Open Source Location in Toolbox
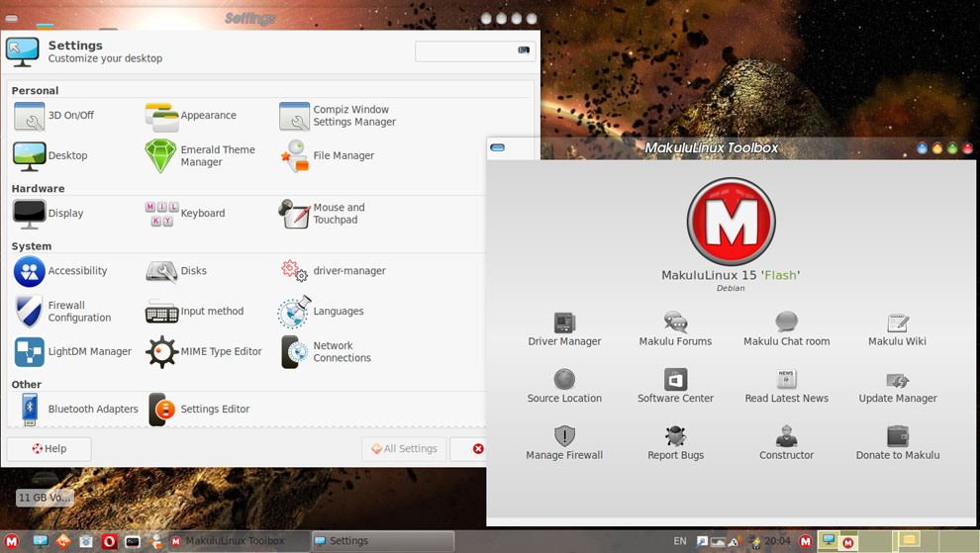Image resolution: width=980 pixels, height=553 pixels. click(x=564, y=386)
